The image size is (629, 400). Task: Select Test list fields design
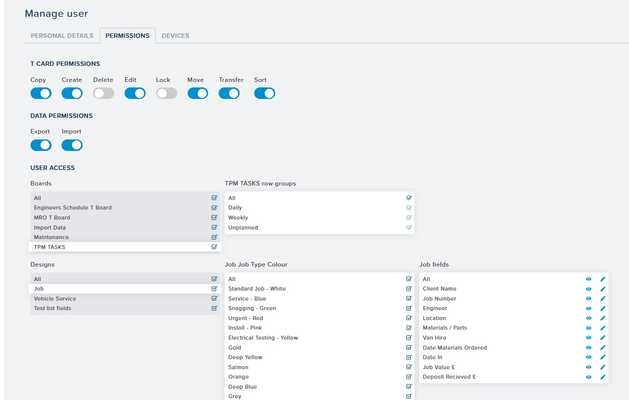click(x=53, y=308)
